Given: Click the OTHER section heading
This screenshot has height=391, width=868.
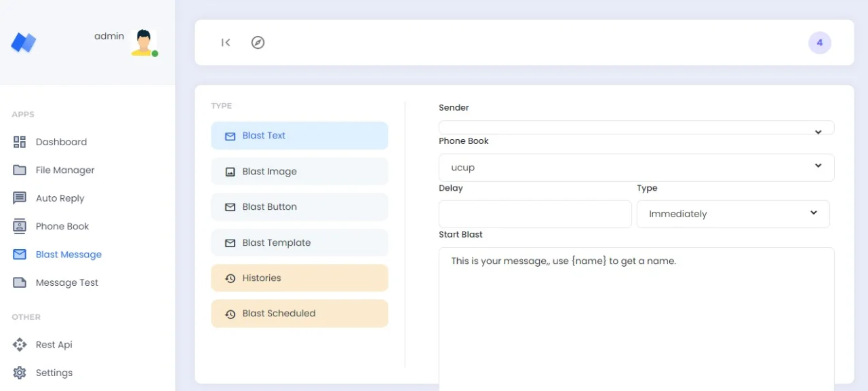Looking at the screenshot, I should click(x=26, y=317).
